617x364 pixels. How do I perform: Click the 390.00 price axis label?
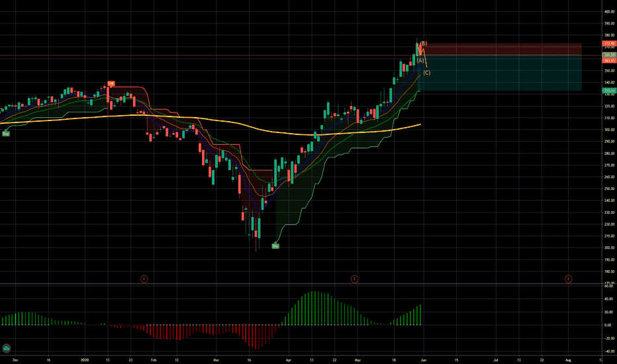(609, 24)
